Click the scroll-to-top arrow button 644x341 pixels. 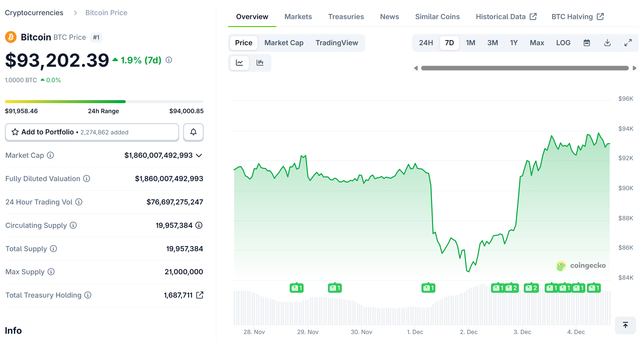[625, 325]
